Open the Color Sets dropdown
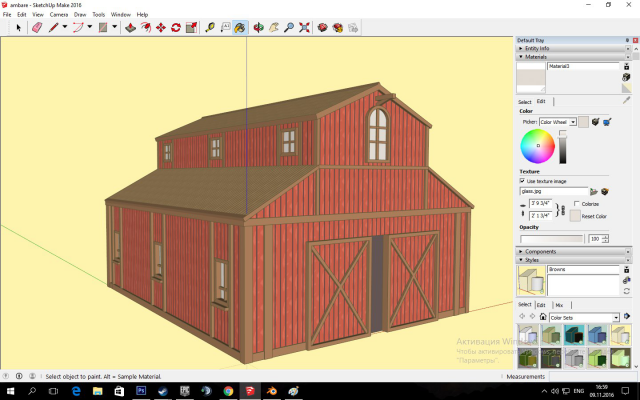This screenshot has width=640, height=400. point(616,318)
